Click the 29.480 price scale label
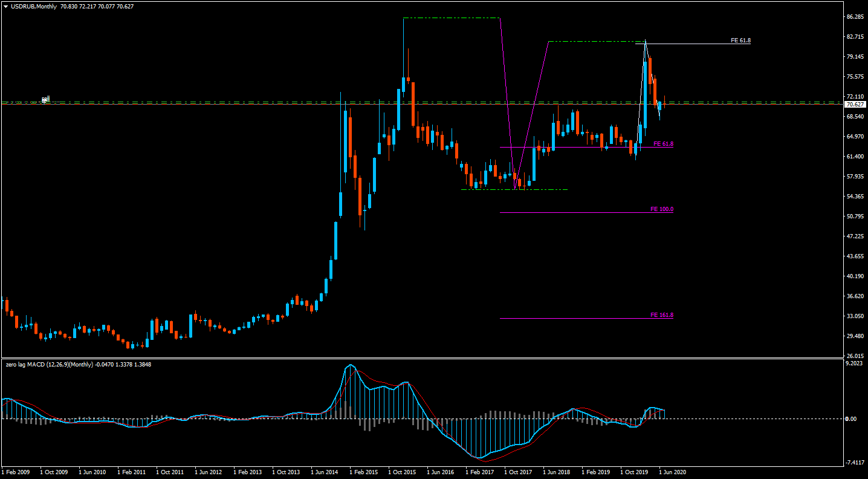Screen dimensions: 868x479 click(x=855, y=336)
